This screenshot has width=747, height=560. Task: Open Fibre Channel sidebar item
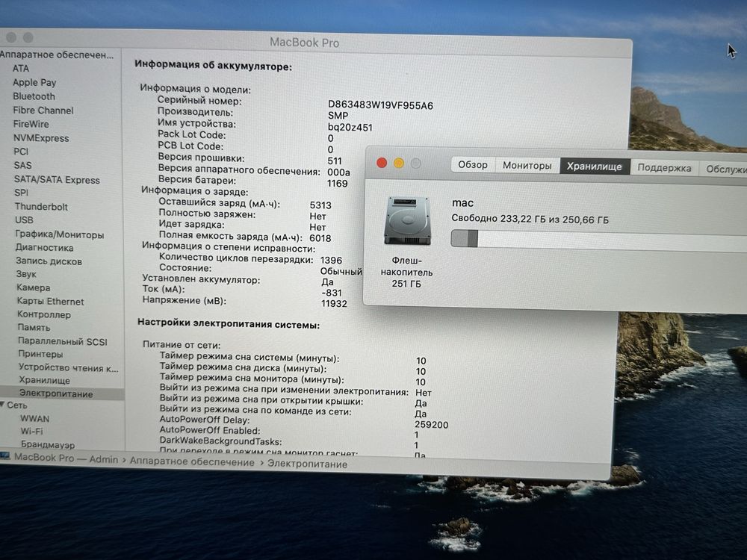coord(43,110)
